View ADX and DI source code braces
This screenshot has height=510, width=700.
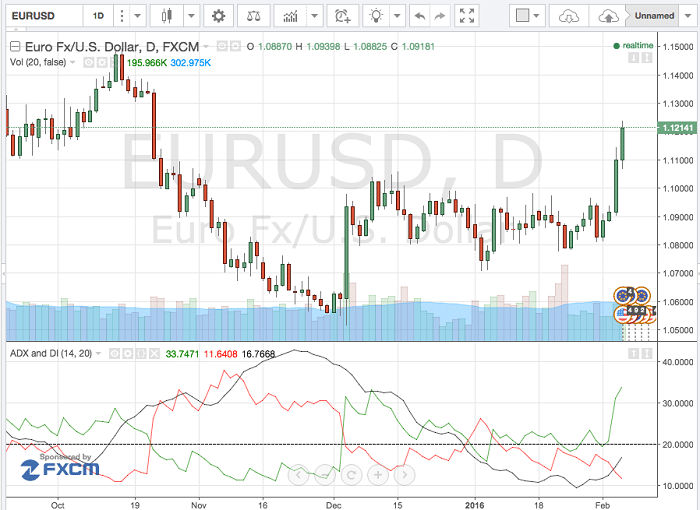(x=141, y=354)
